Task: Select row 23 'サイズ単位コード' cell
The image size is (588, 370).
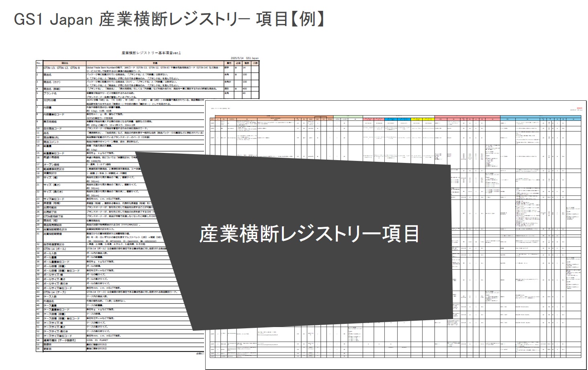Action: pos(64,199)
